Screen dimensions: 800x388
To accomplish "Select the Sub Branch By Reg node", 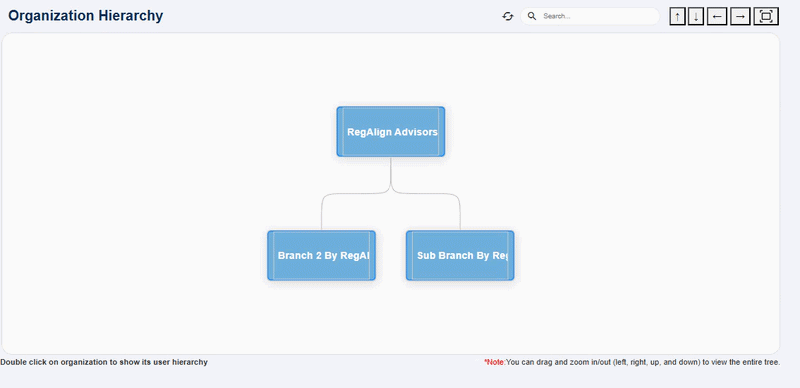I will (460, 255).
